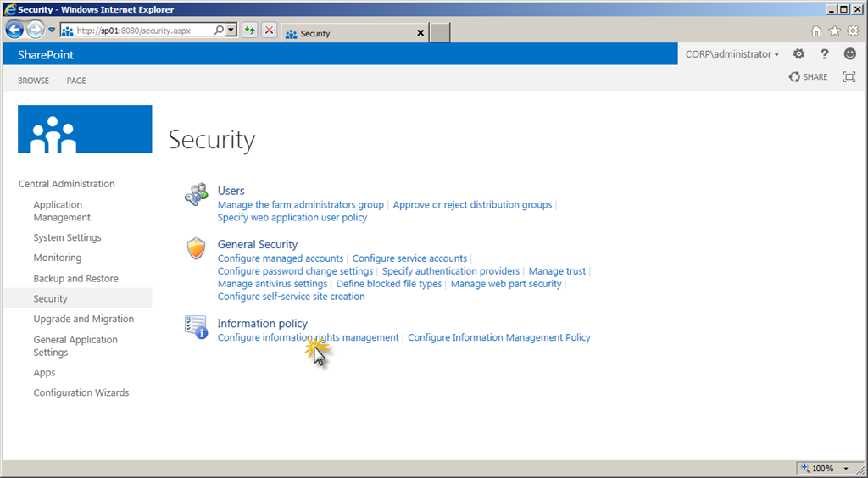Open the CORP\administrator user menu
Viewport: 868px width, 478px height.
click(732, 54)
